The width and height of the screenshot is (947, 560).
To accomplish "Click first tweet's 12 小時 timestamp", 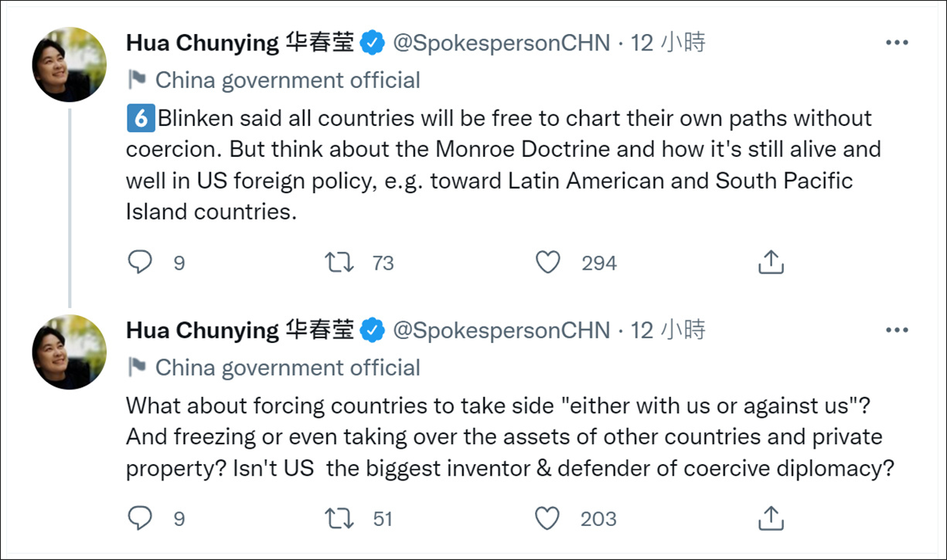I will [668, 43].
